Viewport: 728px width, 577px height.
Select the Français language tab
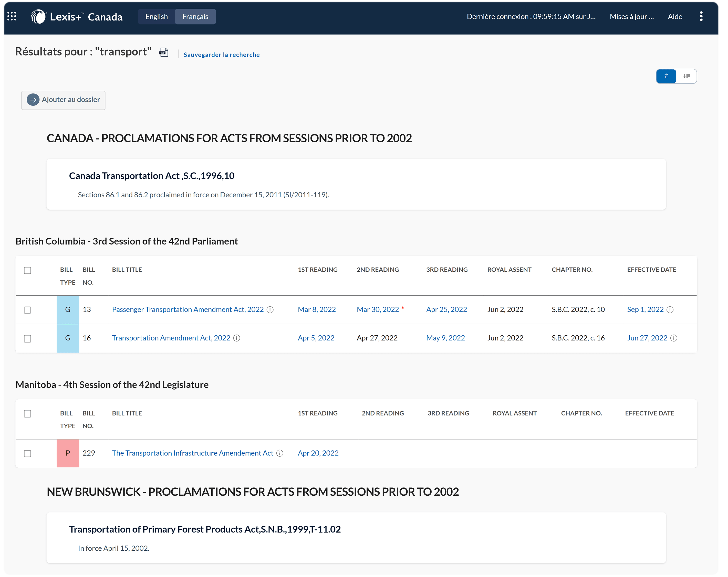pyautogui.click(x=195, y=17)
